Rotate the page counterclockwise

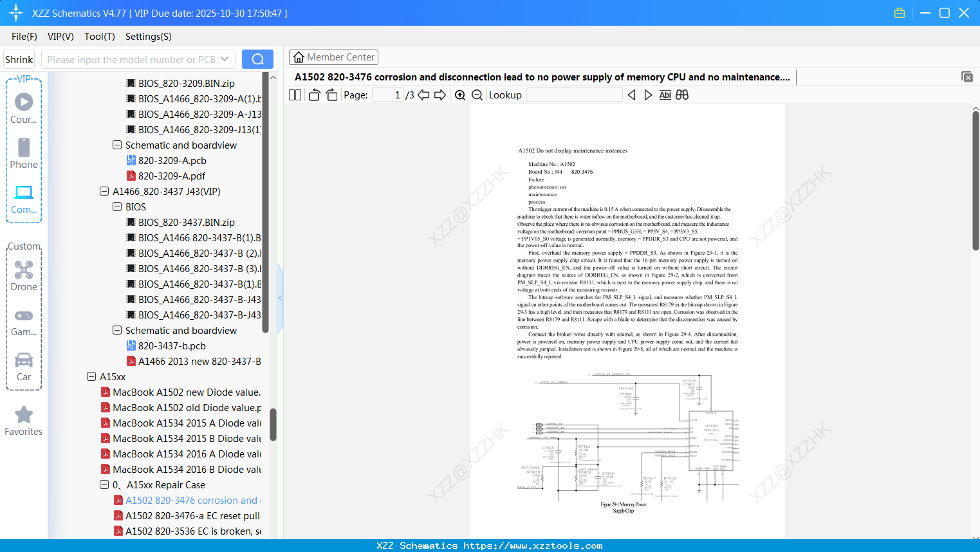click(x=315, y=95)
